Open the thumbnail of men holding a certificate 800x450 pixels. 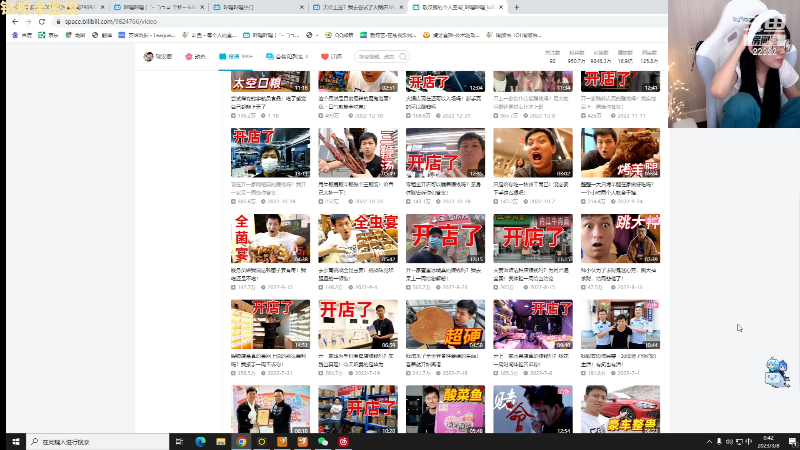pyautogui.click(x=270, y=409)
